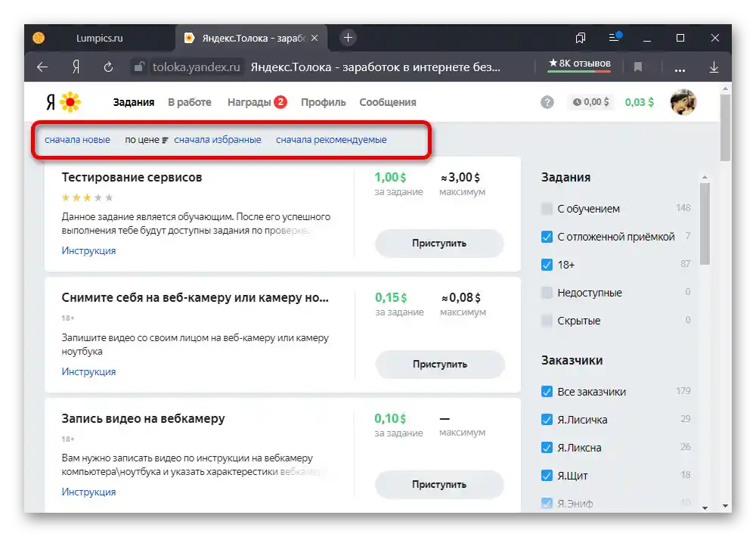Click the Toloka sun logo

click(x=70, y=102)
